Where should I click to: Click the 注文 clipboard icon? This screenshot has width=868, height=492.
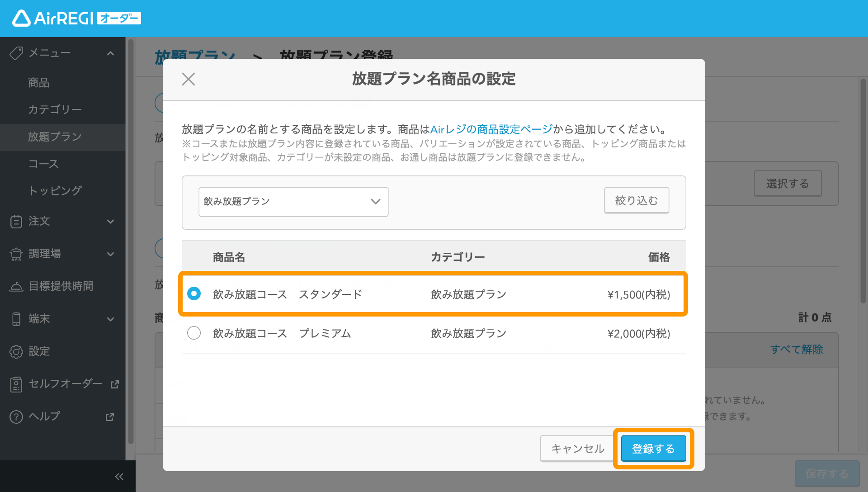pos(16,221)
